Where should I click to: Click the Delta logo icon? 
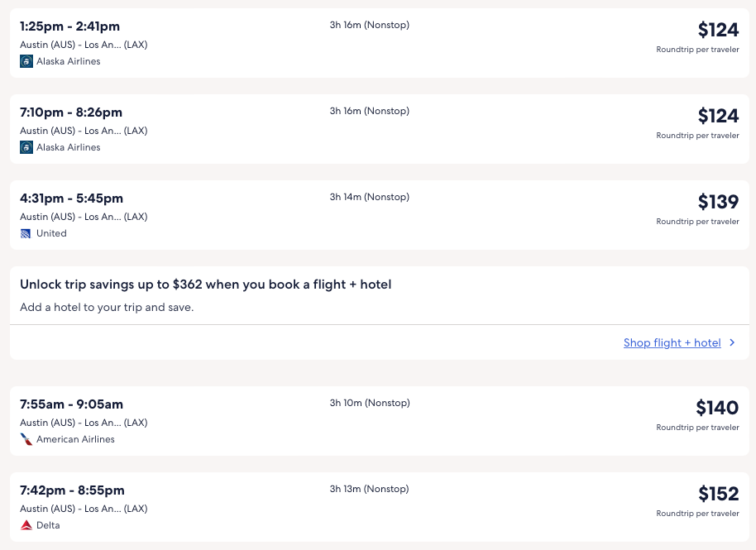(26, 525)
